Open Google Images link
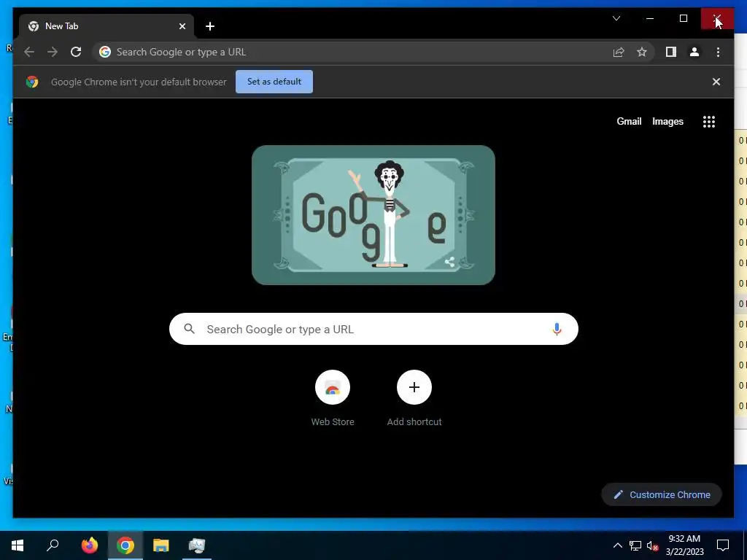The height and width of the screenshot is (560, 747). pos(667,122)
